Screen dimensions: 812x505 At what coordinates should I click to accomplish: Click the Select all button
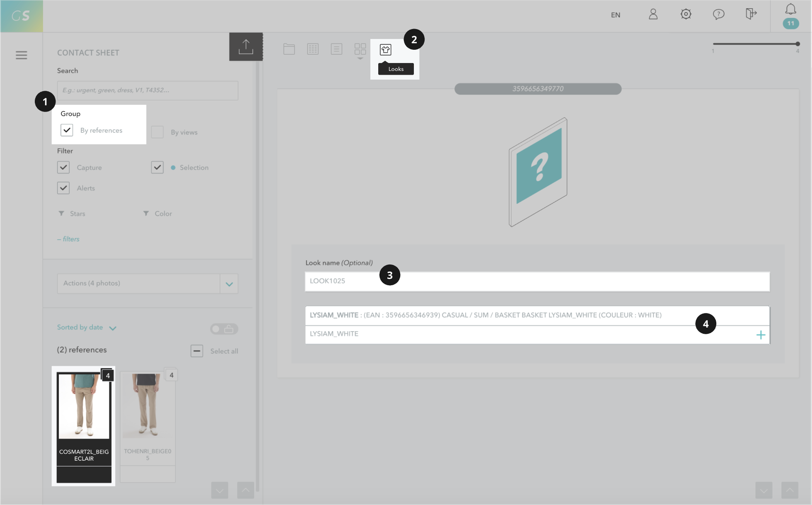click(197, 351)
